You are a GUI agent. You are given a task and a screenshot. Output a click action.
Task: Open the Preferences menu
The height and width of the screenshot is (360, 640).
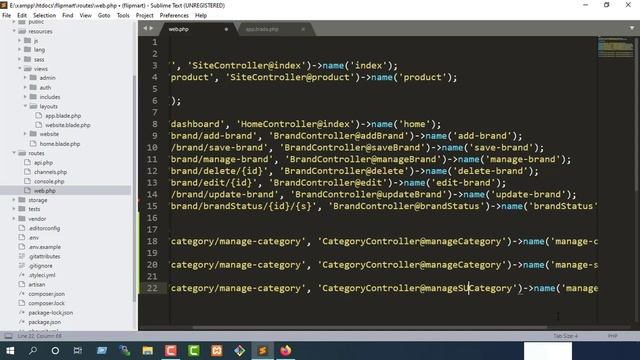pyautogui.click(x=174, y=16)
